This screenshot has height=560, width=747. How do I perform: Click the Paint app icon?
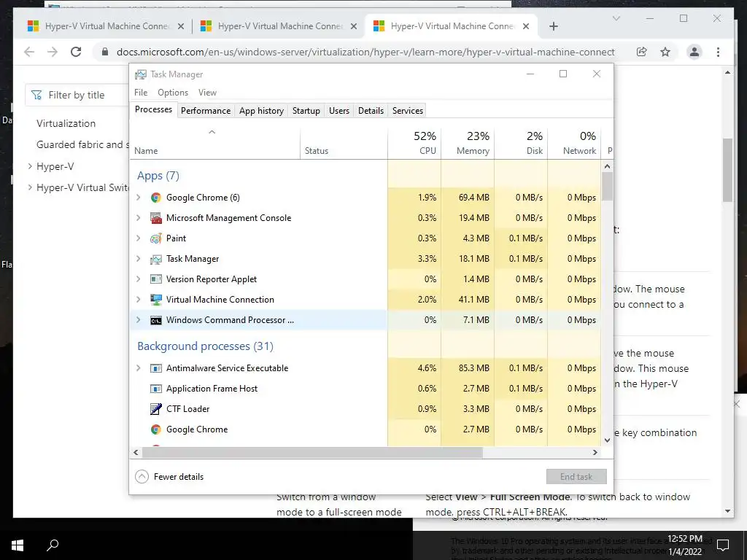point(156,238)
